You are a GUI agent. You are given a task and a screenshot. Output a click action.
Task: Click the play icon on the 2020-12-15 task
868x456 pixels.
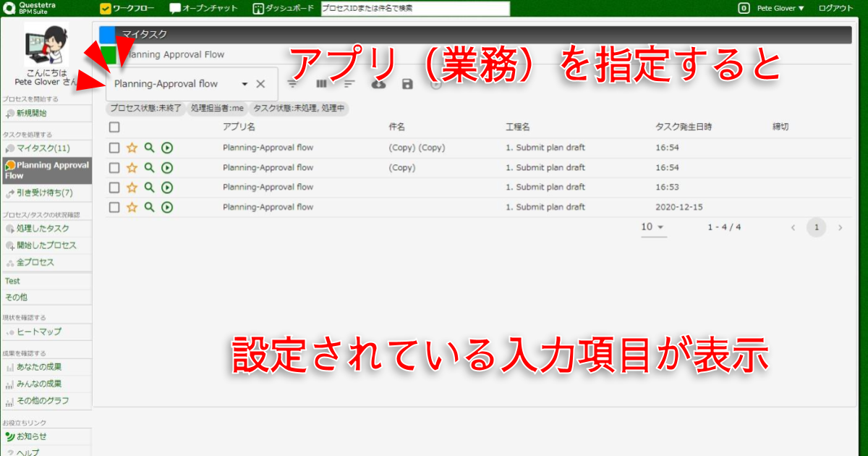pos(167,207)
